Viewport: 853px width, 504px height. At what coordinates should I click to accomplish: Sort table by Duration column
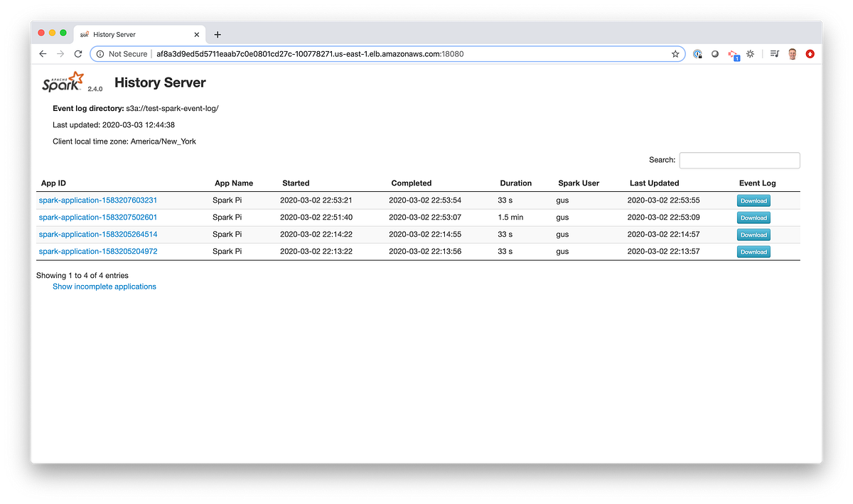click(515, 183)
